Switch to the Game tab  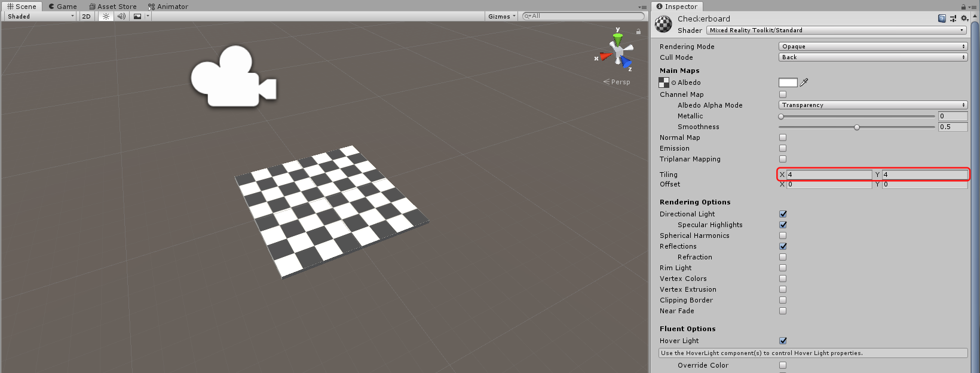coord(63,7)
